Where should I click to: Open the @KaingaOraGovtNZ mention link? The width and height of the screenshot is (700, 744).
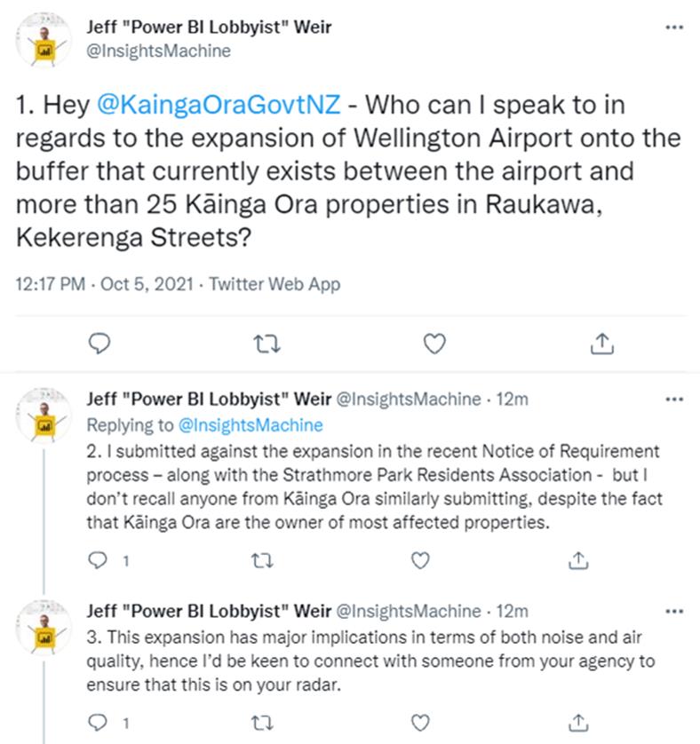pyautogui.click(x=218, y=106)
